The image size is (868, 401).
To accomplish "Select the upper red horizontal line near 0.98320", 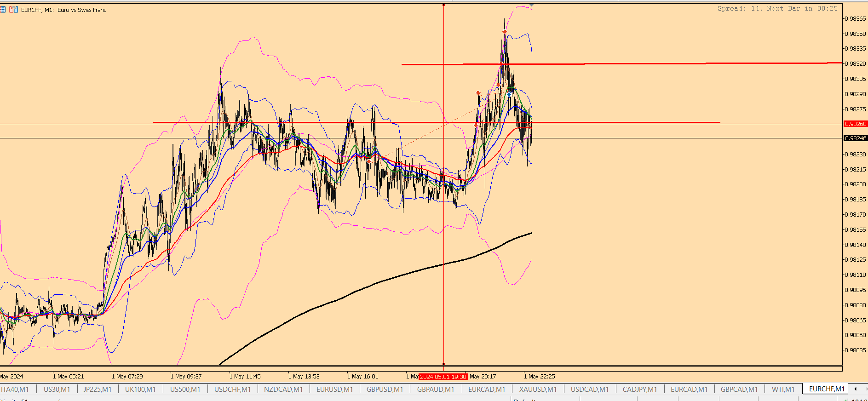I will [x=622, y=64].
